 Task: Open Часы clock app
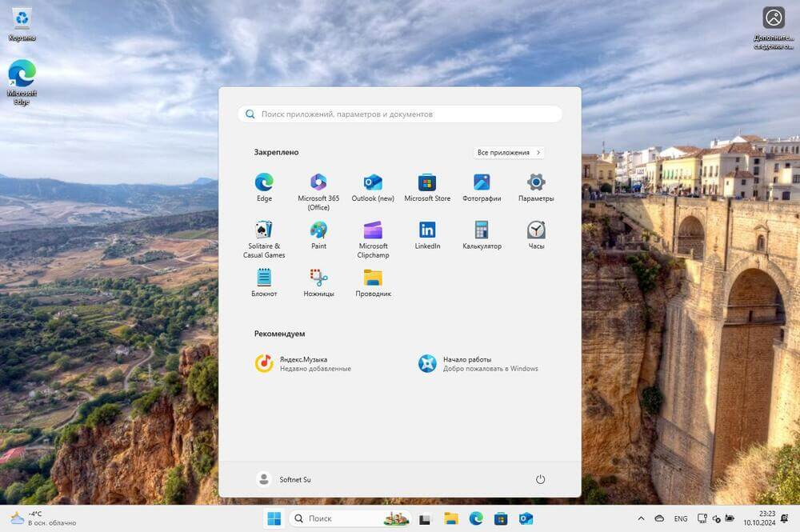click(x=536, y=235)
